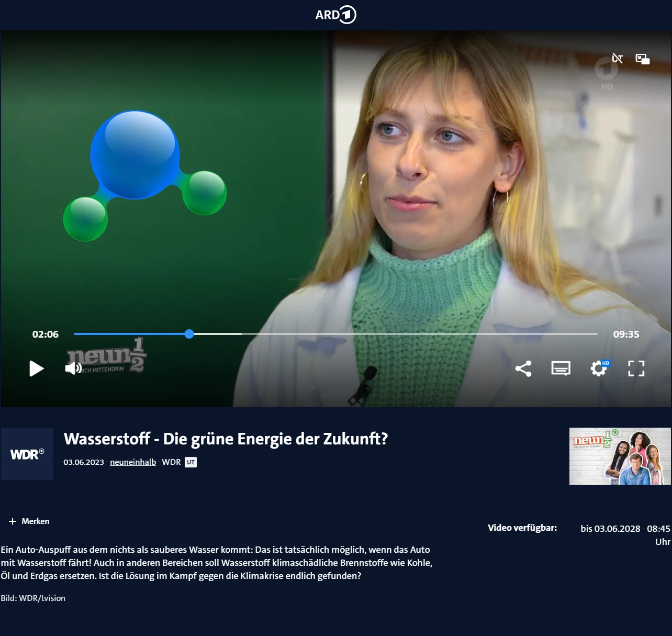This screenshot has width=672, height=636.
Task: Click the plus icon beside Merken
Action: tap(13, 521)
